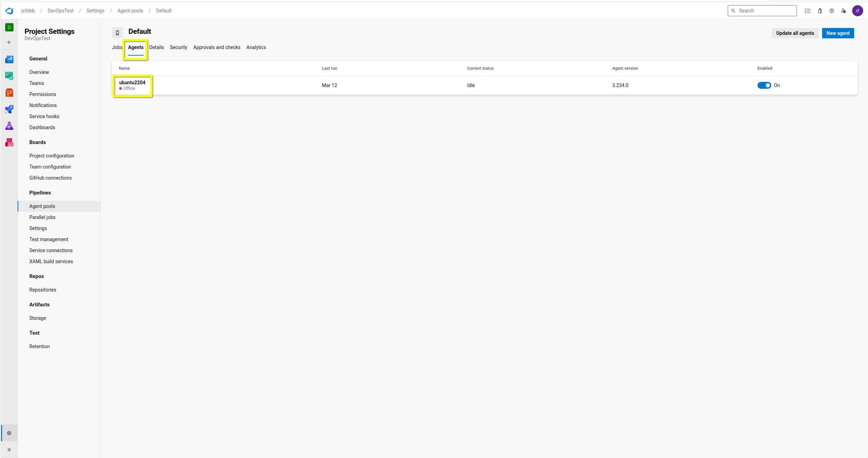Switch to the Security tab

(x=178, y=47)
